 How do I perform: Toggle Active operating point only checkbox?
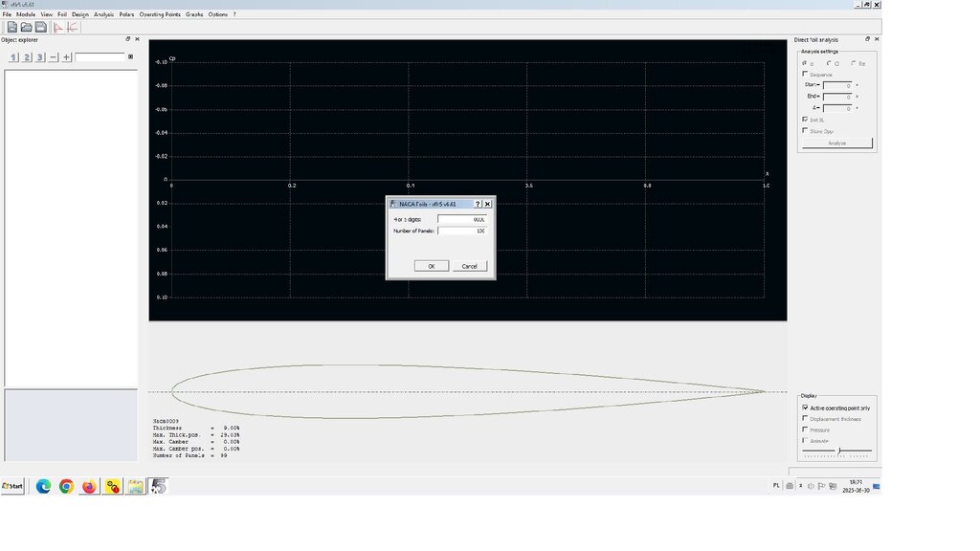coord(805,408)
